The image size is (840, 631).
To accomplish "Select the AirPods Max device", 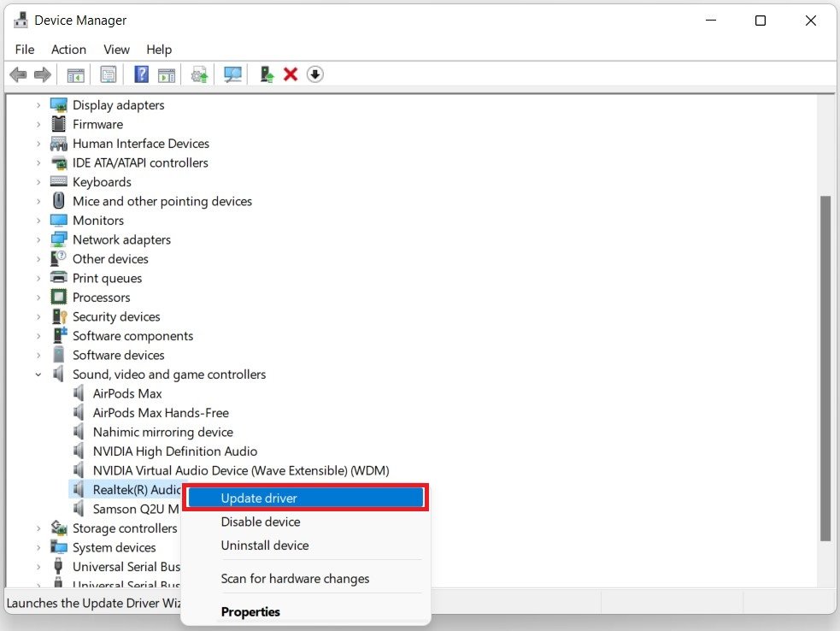I will pos(126,393).
